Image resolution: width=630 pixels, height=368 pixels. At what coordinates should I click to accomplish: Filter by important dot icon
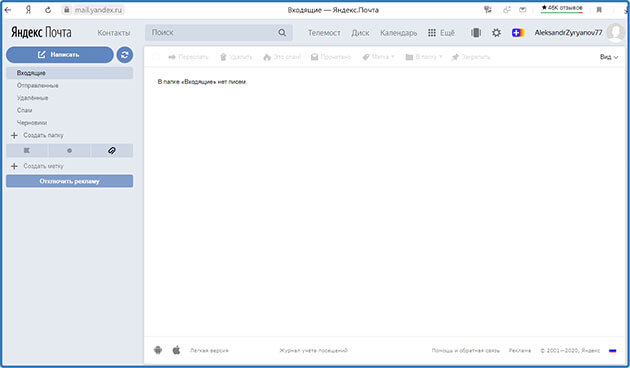pyautogui.click(x=70, y=151)
